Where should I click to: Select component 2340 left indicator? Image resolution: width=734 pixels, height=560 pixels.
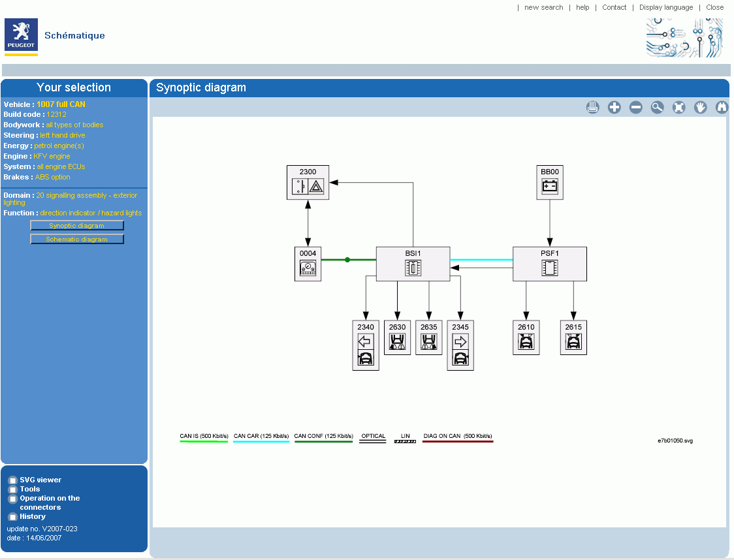[366, 345]
